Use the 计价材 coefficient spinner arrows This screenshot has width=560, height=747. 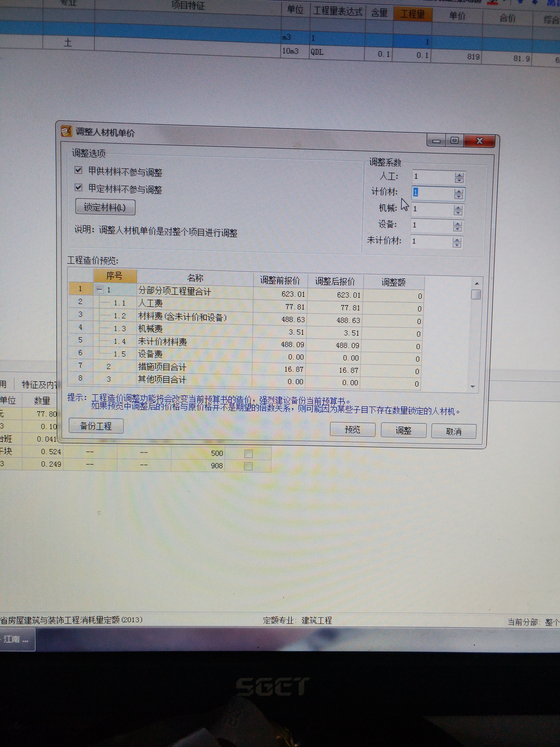click(x=458, y=194)
